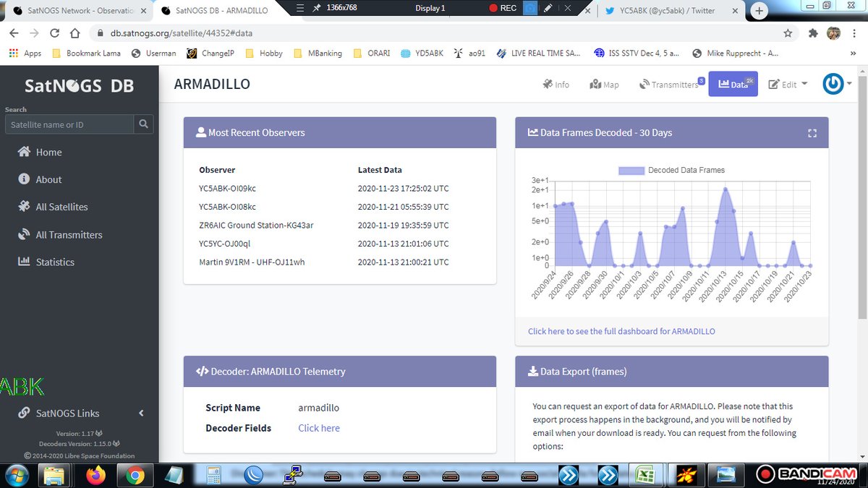Open the Windows Start menu
The height and width of the screenshot is (488, 868).
click(16, 475)
